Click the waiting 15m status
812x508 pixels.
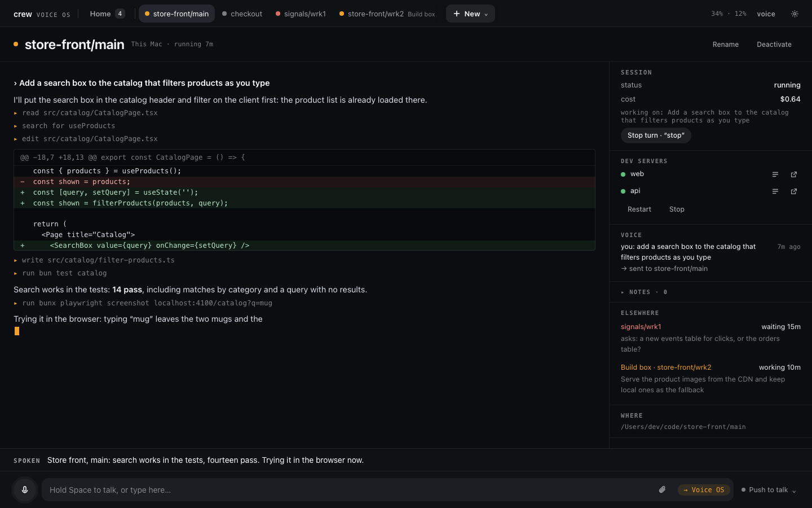[x=780, y=327]
